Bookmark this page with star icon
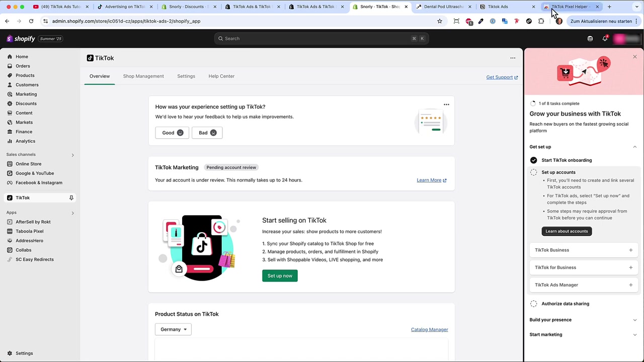The width and height of the screenshot is (644, 362). [439, 21]
